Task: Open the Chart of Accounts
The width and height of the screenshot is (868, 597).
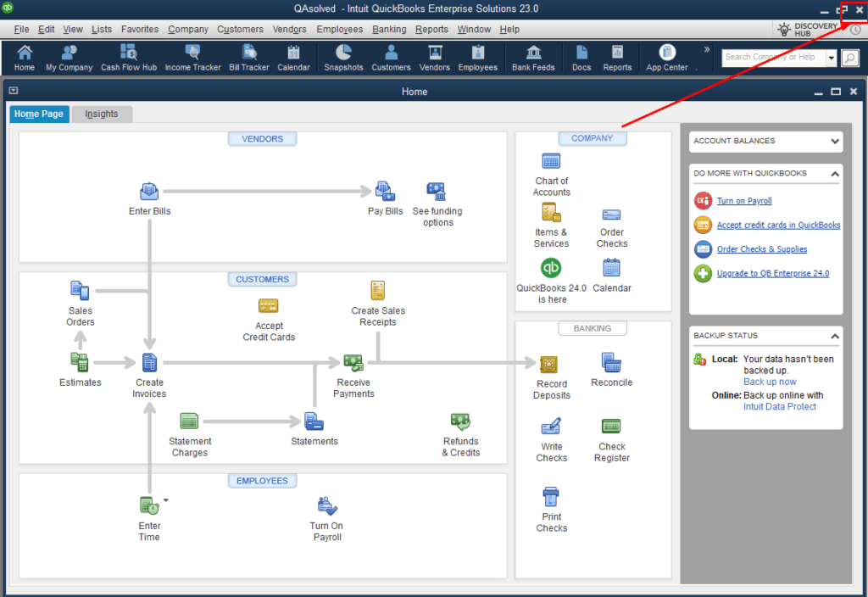Action: (551, 161)
